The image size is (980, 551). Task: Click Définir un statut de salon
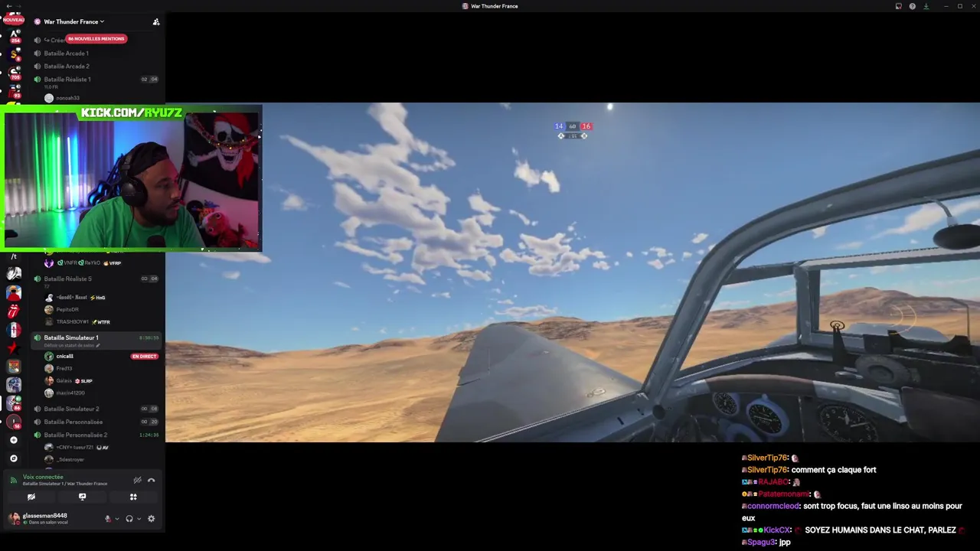tap(72, 345)
